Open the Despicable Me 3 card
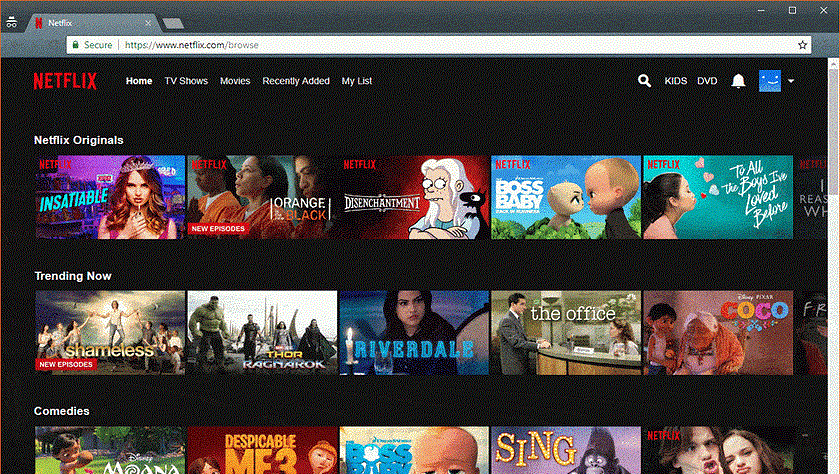The height and width of the screenshot is (474, 840). tap(262, 450)
